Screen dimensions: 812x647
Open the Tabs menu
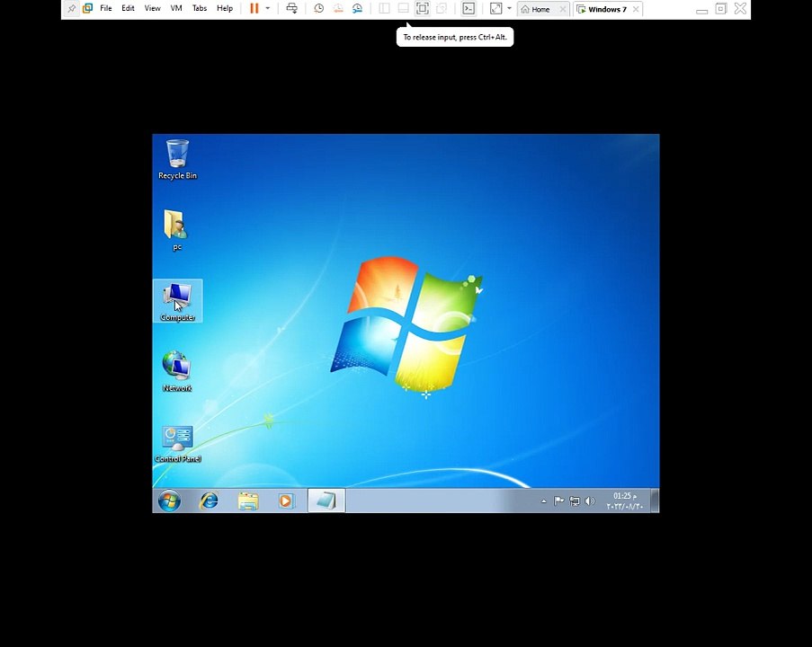coord(200,8)
